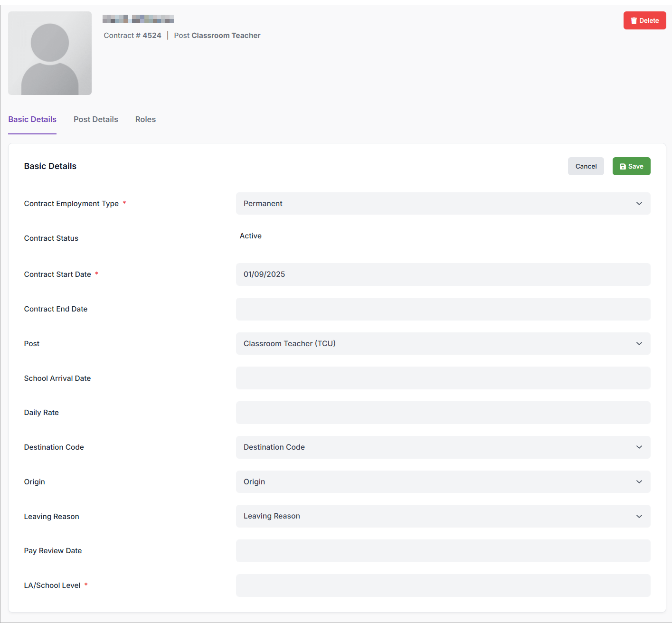Switch to the Post Details tab
Screen dimensions: 672x623
click(x=96, y=120)
